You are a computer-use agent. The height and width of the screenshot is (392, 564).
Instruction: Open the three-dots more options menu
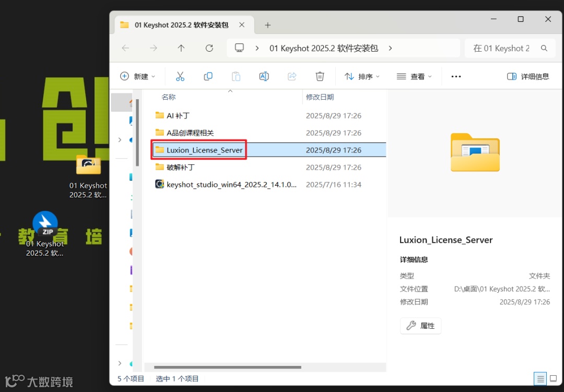click(456, 76)
